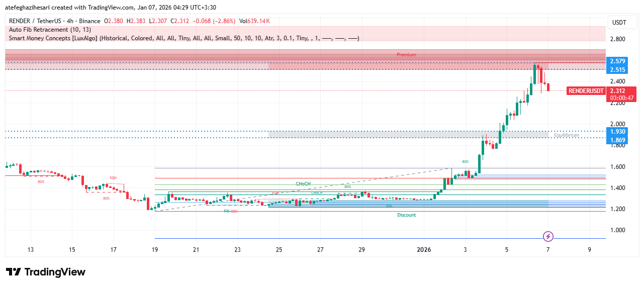Click the red RENDERUSDT symbol tag
This screenshot has width=644, height=287.
point(586,91)
